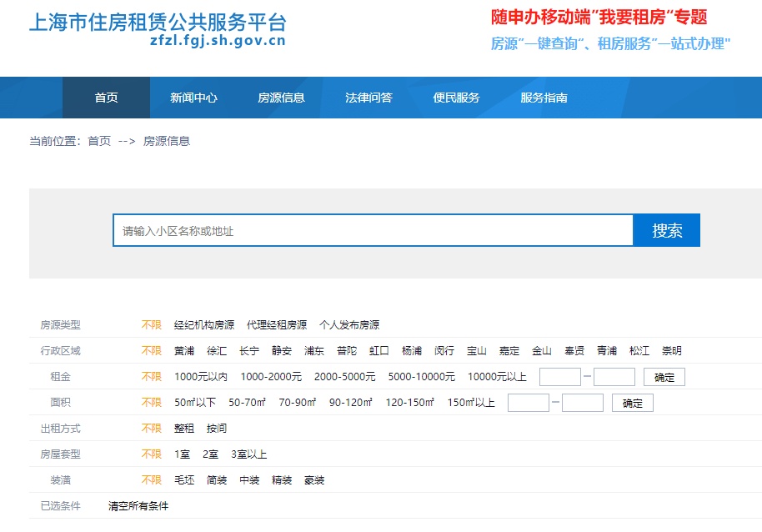This screenshot has width=762, height=532.
Task: Click the blue 搜索 button
Action: 666,231
